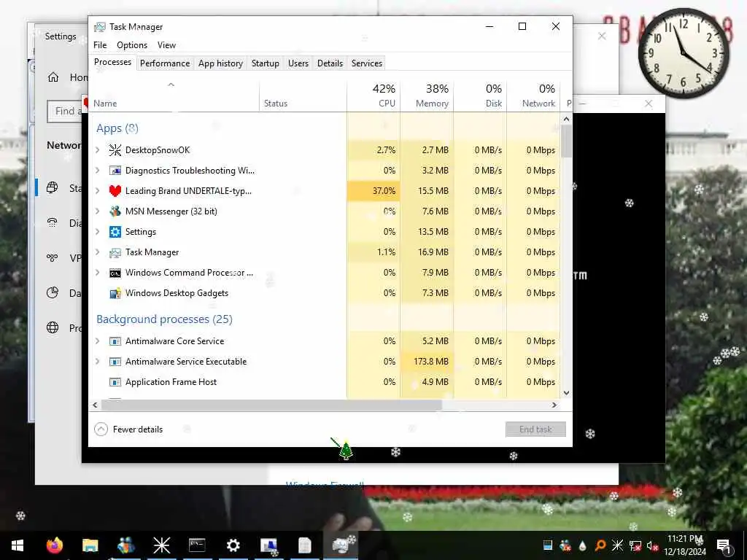The image size is (747, 560).
Task: Click the horizontal scrollbar right arrow
Action: click(554, 405)
